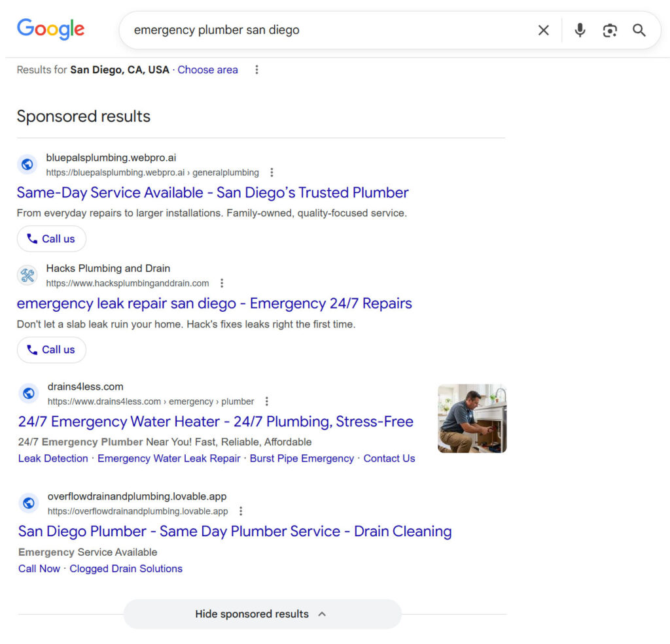Call us button under Hacks Plumbing ad
Screen dimensions: 670x644
pos(51,350)
